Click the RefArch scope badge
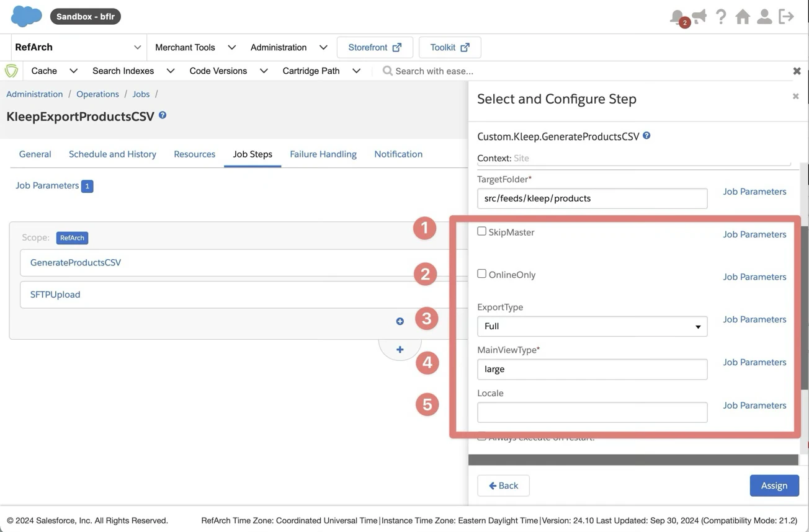Screen dimensions: 809x532 73,238
